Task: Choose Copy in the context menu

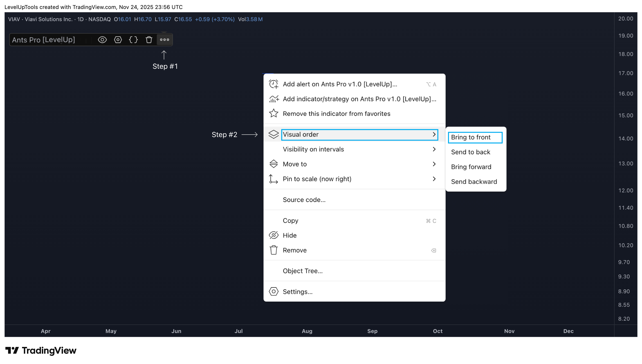Action: (x=355, y=221)
